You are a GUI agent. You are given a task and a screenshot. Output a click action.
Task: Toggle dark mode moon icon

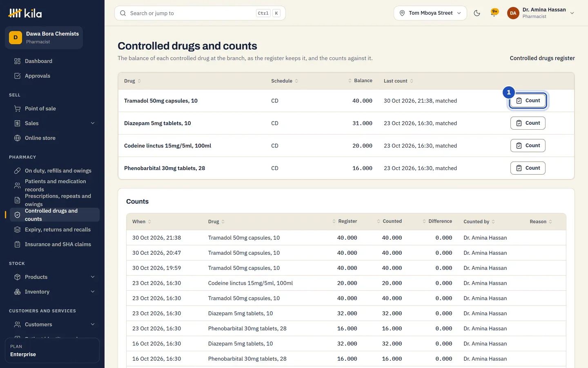(477, 13)
